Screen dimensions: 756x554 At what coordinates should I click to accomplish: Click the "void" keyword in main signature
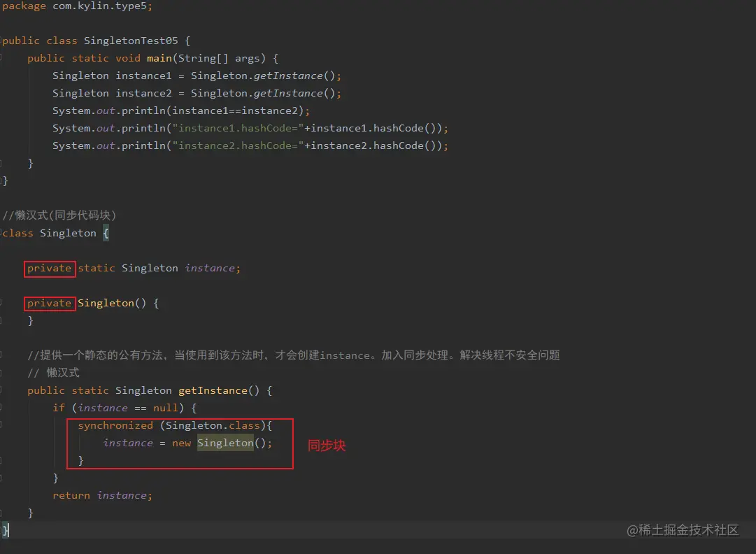coord(128,58)
